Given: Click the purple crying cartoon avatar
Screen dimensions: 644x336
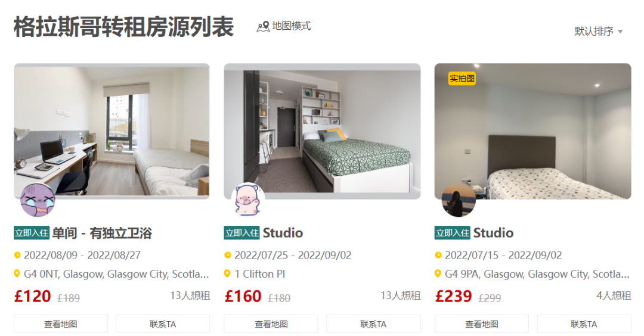Looking at the screenshot, I should [38, 200].
